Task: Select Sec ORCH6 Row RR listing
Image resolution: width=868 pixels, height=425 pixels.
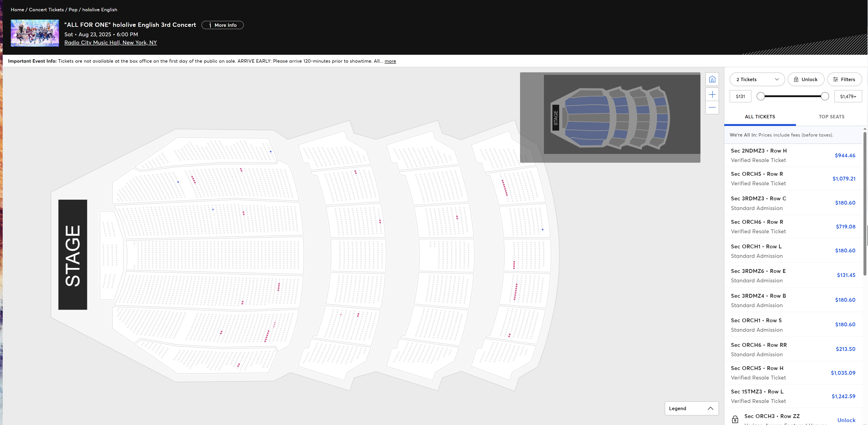Action: 793,349
